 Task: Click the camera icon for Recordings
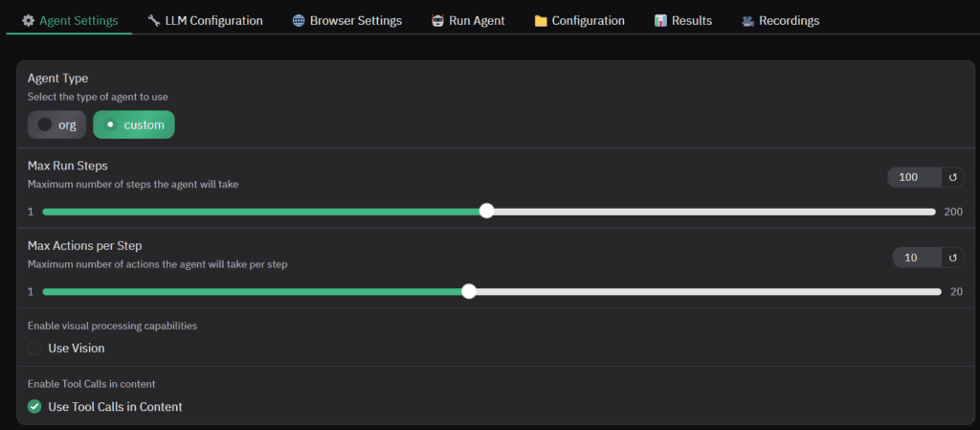(747, 21)
